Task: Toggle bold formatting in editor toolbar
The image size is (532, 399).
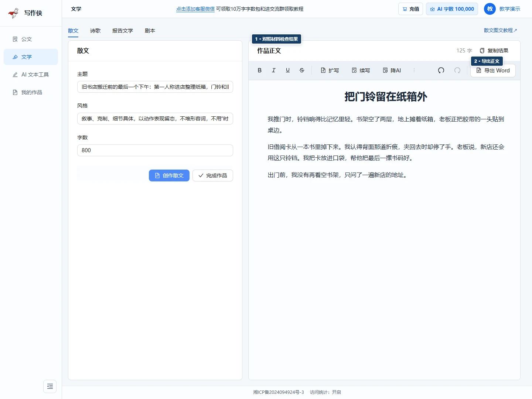Action: [260, 70]
